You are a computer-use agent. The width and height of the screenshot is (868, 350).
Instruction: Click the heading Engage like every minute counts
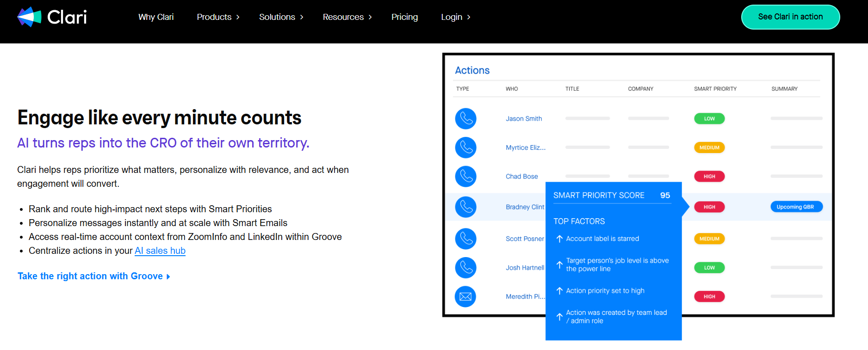[159, 118]
